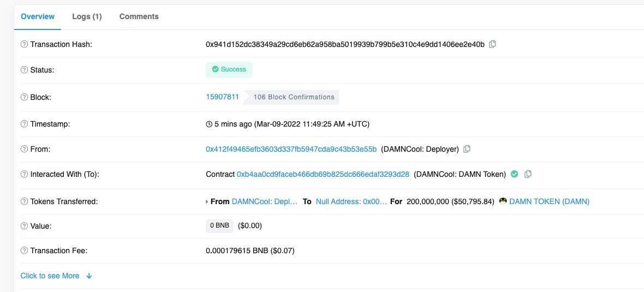
Task: Click the (DAMNCool: Deployer) label
Action: click(420, 149)
